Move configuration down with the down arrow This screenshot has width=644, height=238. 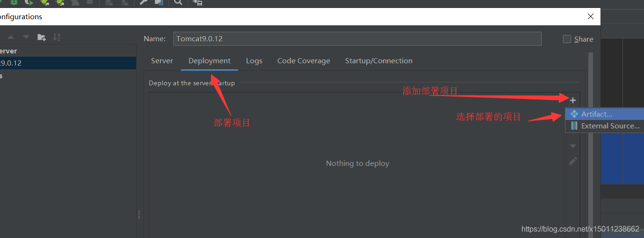coord(26,37)
